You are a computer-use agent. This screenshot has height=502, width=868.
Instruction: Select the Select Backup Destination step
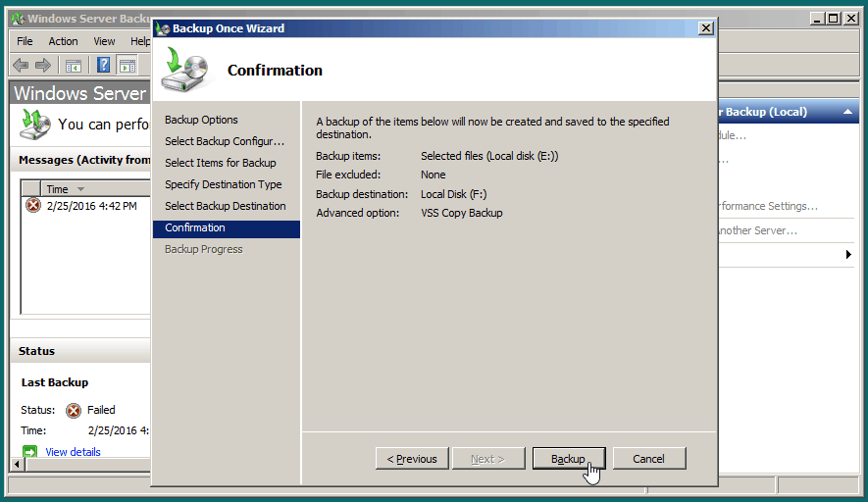click(226, 206)
